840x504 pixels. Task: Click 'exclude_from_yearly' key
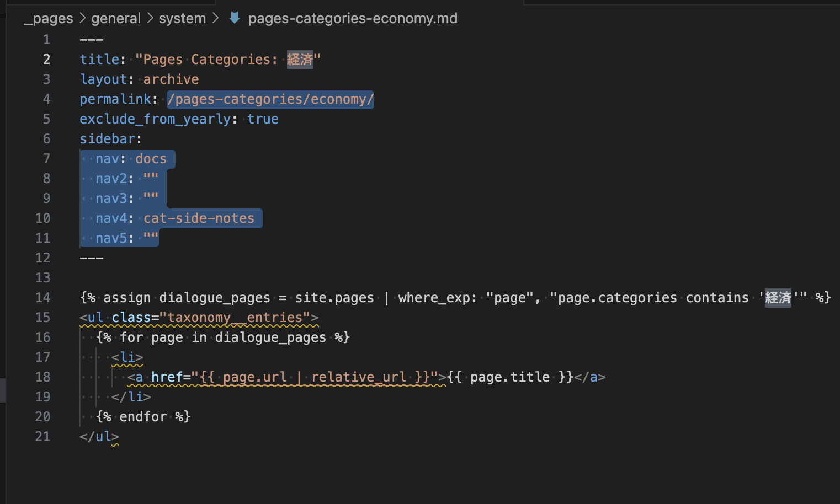(155, 119)
